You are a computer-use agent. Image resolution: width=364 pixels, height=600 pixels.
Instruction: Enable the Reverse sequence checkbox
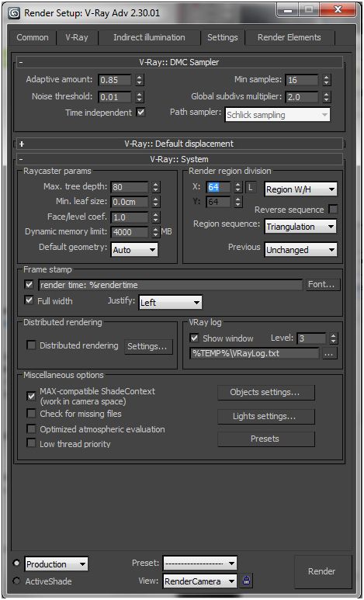click(x=334, y=210)
